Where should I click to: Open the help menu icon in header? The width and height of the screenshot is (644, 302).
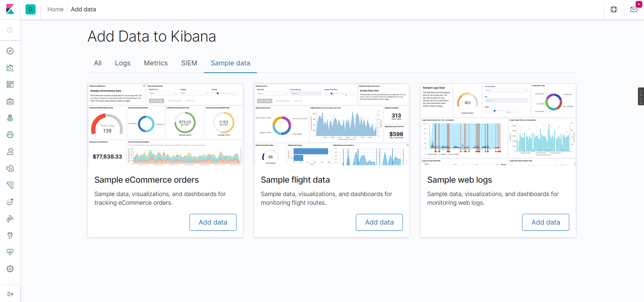coord(614,9)
